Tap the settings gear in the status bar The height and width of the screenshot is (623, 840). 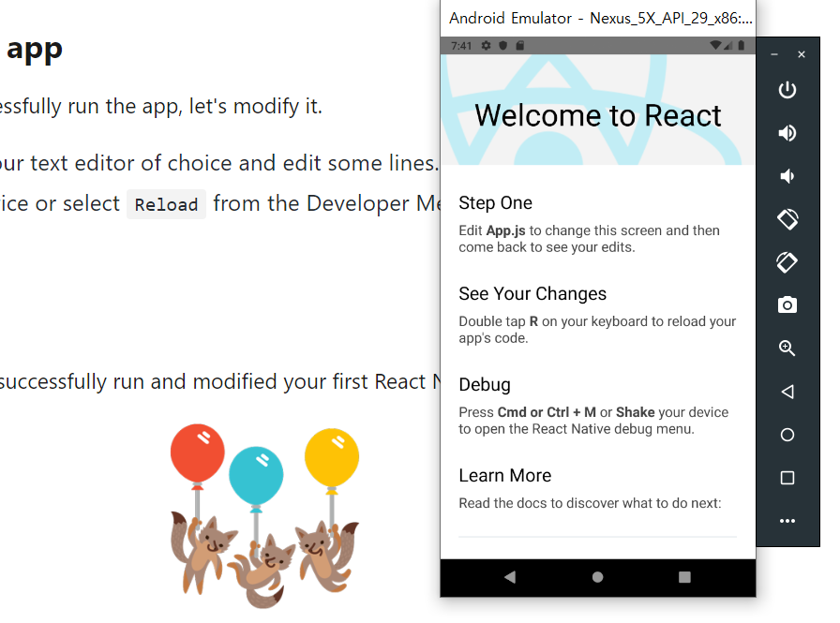pyautogui.click(x=486, y=46)
